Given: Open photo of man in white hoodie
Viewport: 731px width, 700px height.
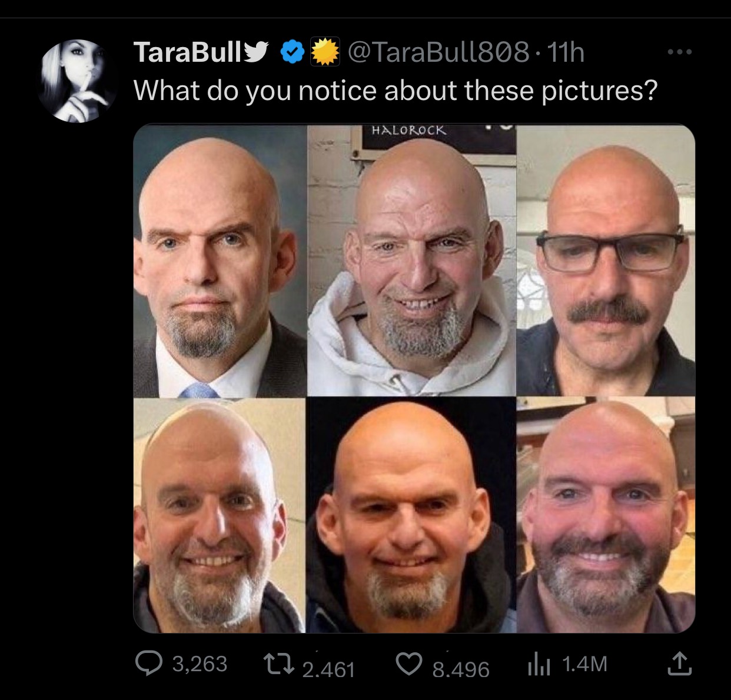Looking at the screenshot, I should (411, 261).
